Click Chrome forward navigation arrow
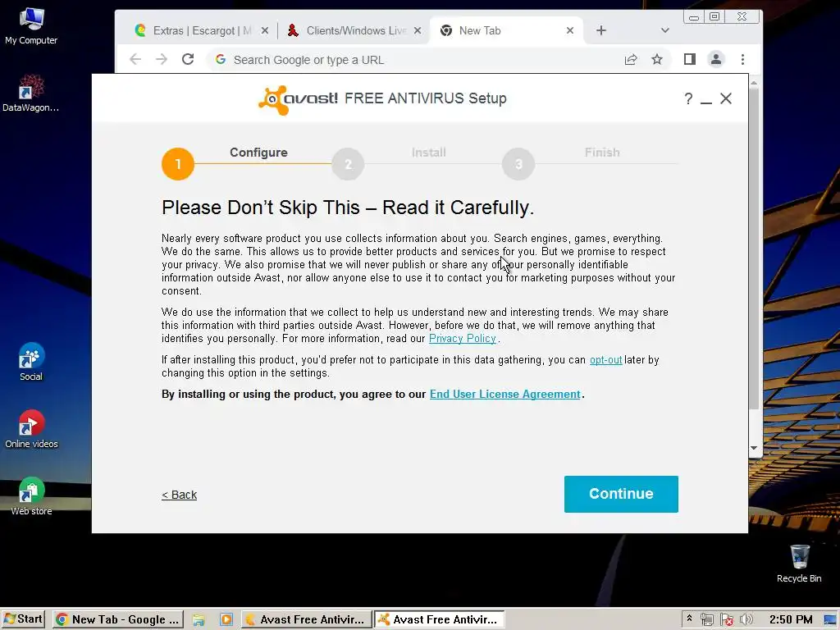This screenshot has height=630, width=840. [162, 59]
